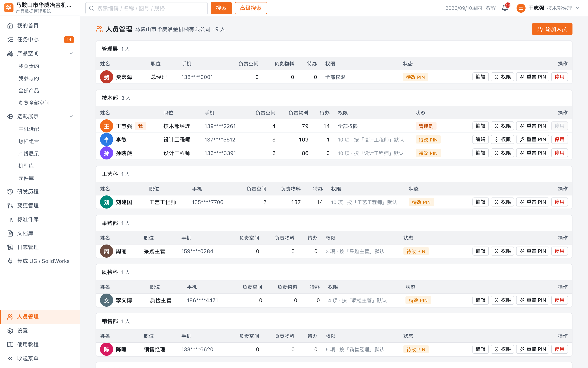588x368 pixels.
Task: Select 主机选配 submenu item
Action: tap(29, 129)
